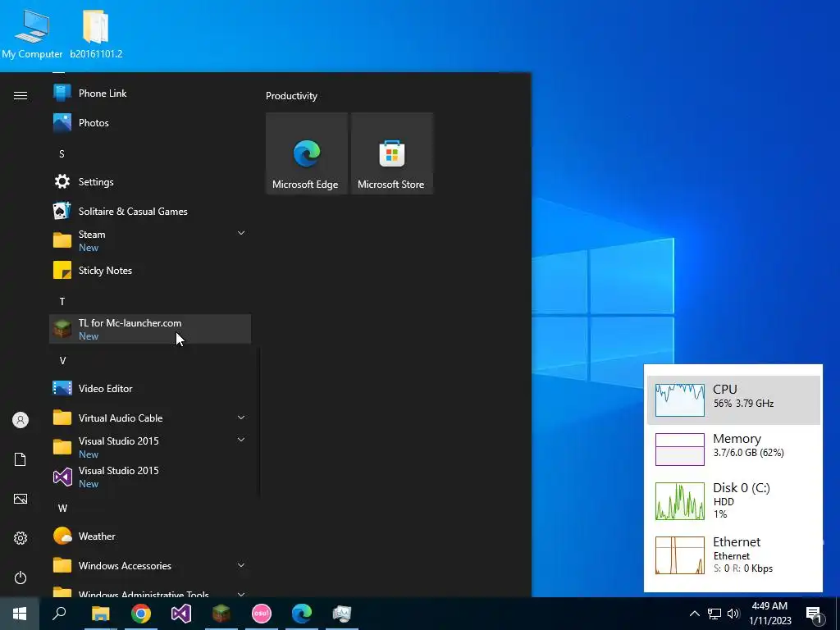Expand the Start menu hamburger button
Viewport: 840px width, 630px height.
21,95
